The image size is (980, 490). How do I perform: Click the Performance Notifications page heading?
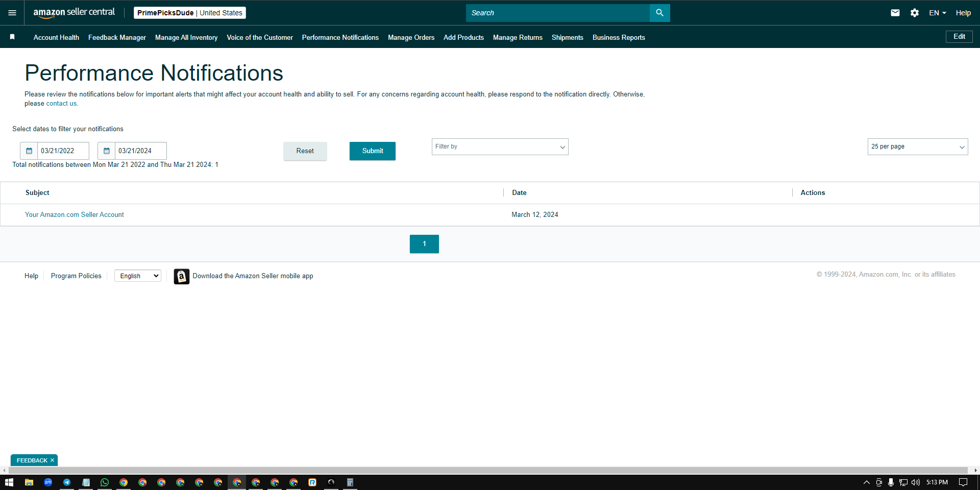tap(154, 73)
